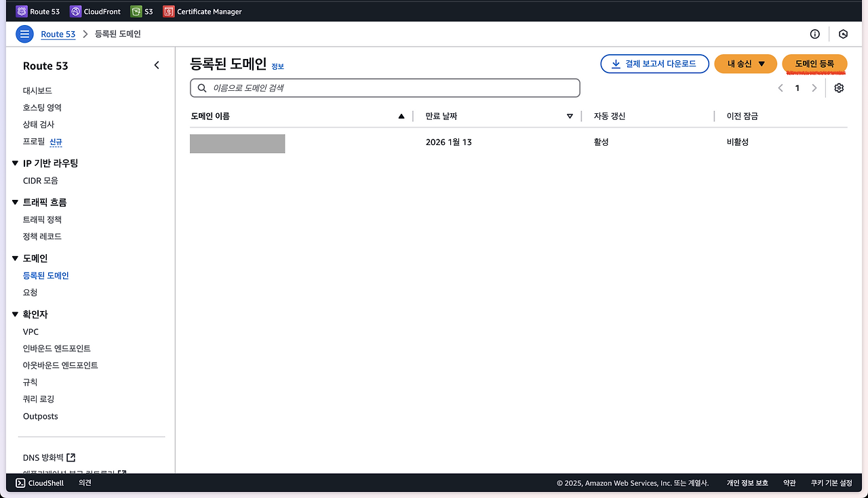Open 트래픽 정책 in the sidebar
This screenshot has height=498, width=868.
click(x=42, y=220)
